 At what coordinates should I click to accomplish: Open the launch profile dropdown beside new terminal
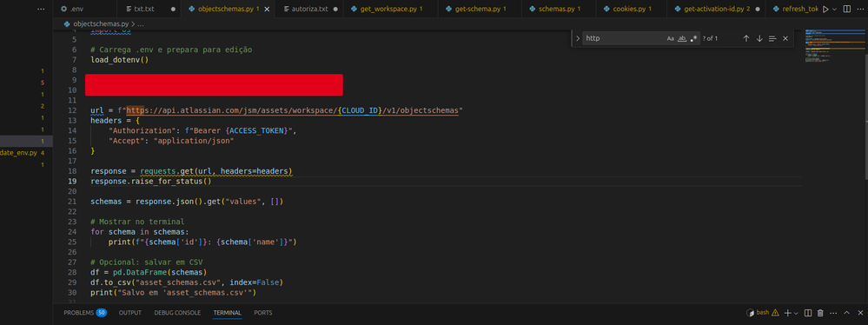796,313
